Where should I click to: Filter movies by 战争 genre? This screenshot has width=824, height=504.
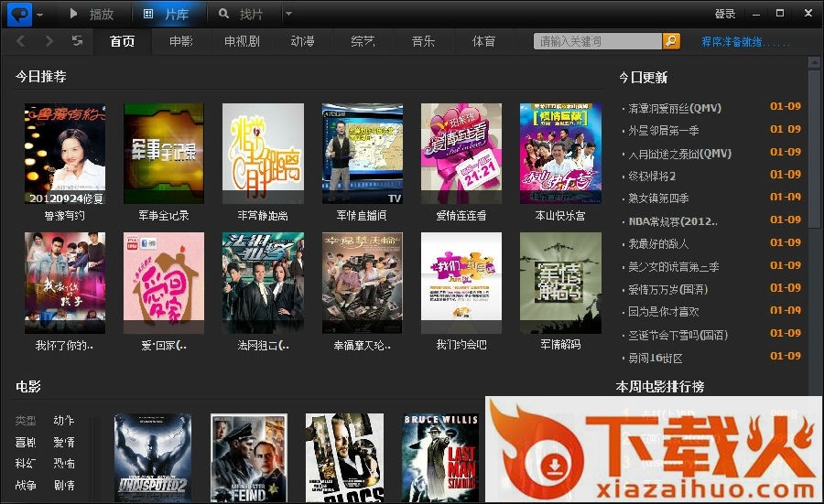[x=26, y=485]
